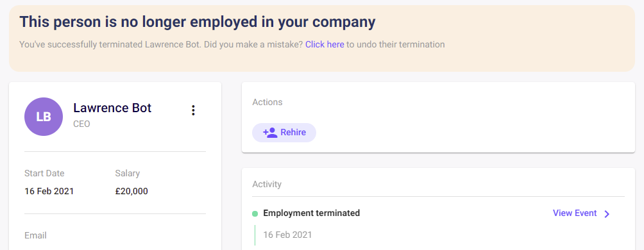Screen dimensions: 644x250
Task: Click the Rehire button
Action: tap(284, 133)
